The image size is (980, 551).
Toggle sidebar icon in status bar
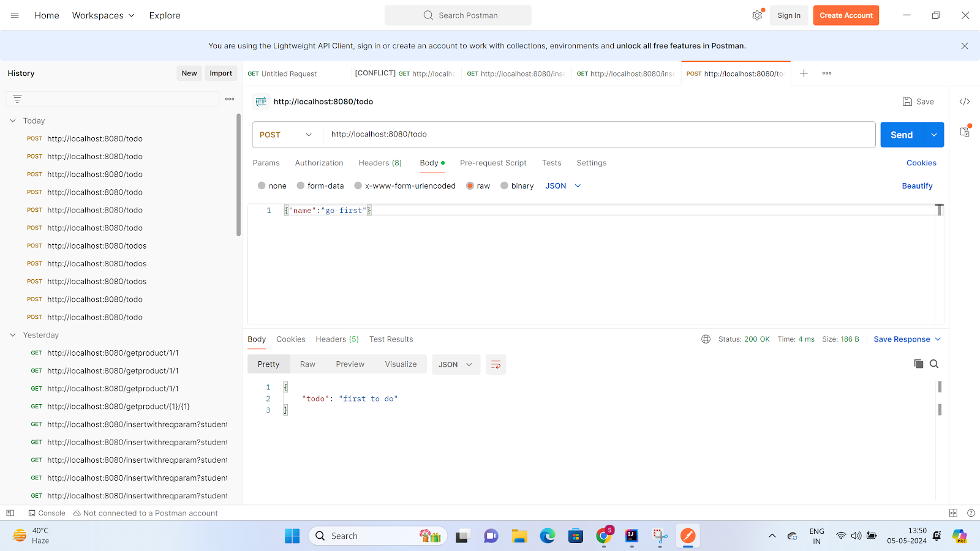point(10,513)
